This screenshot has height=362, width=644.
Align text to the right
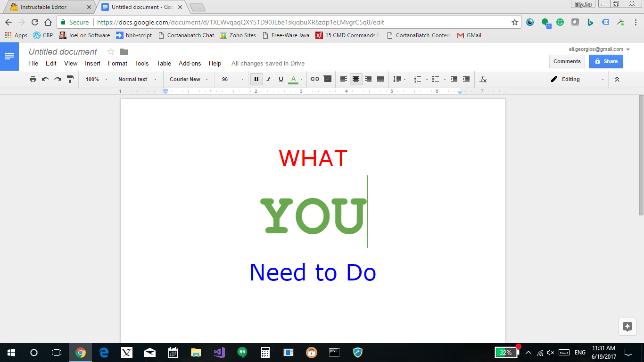click(368, 79)
